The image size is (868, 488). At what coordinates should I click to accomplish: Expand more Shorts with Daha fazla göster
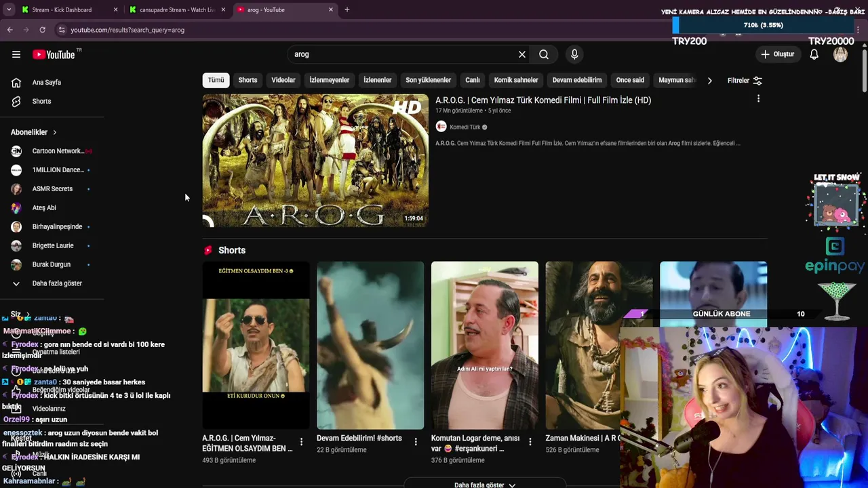click(x=484, y=485)
